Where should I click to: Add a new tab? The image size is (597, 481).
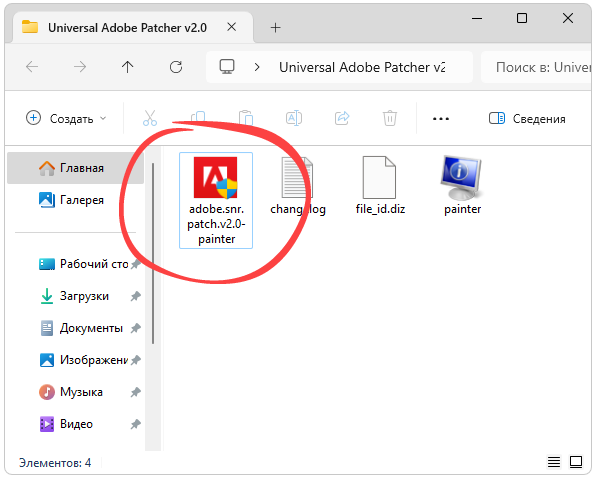(275, 27)
